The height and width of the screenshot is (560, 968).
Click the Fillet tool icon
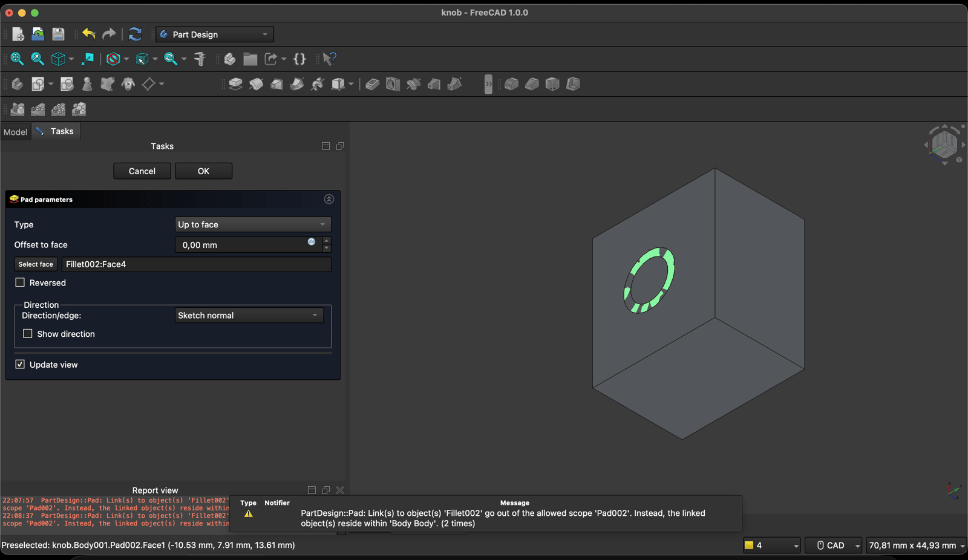(x=511, y=84)
